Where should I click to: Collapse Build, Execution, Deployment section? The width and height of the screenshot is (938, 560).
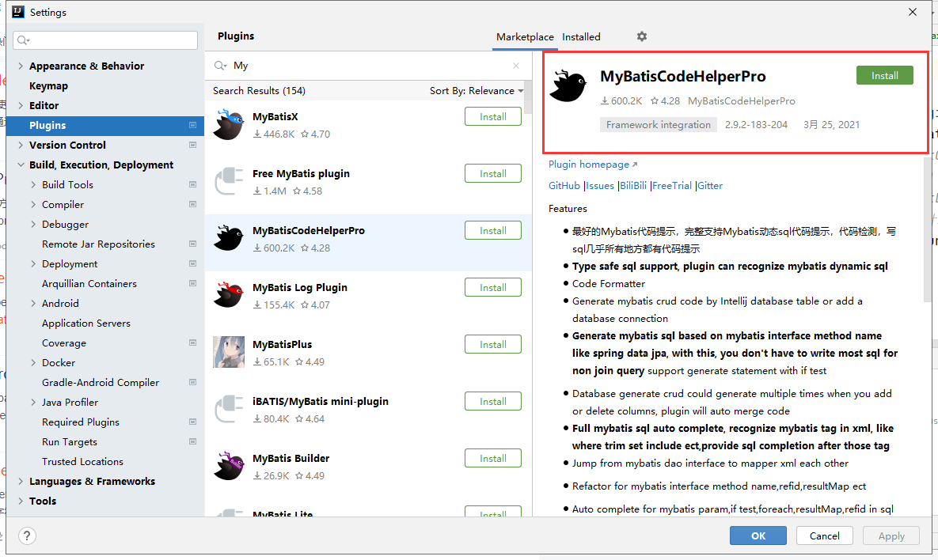pyautogui.click(x=21, y=165)
